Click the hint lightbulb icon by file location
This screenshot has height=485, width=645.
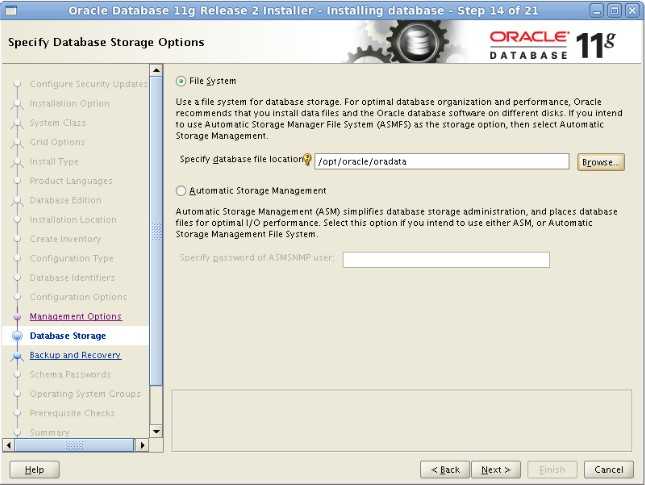307,160
